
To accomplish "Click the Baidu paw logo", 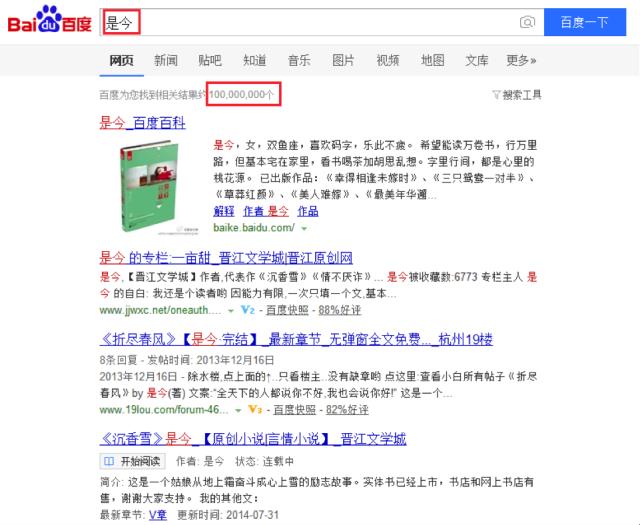I will 49,19.
